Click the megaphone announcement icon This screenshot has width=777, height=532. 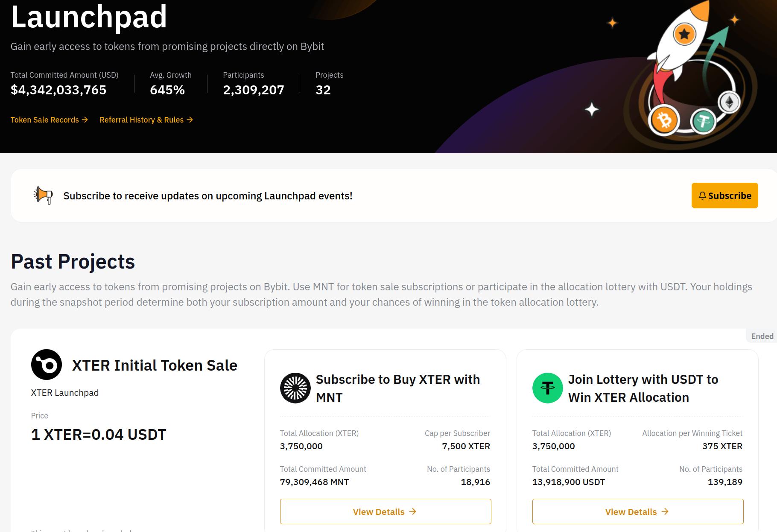point(42,195)
